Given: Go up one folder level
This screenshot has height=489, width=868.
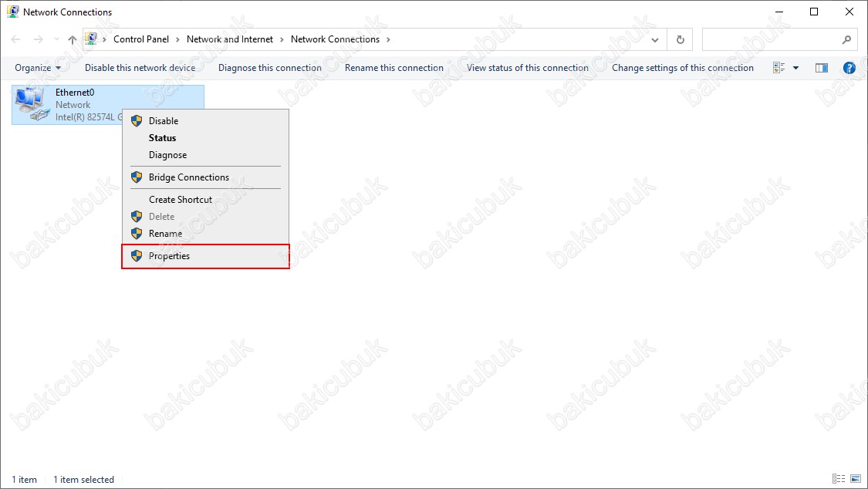Looking at the screenshot, I should (x=72, y=39).
